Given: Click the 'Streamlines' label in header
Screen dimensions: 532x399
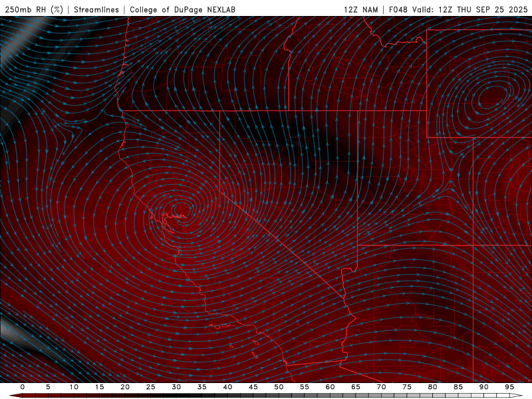Looking at the screenshot, I should [x=96, y=9].
